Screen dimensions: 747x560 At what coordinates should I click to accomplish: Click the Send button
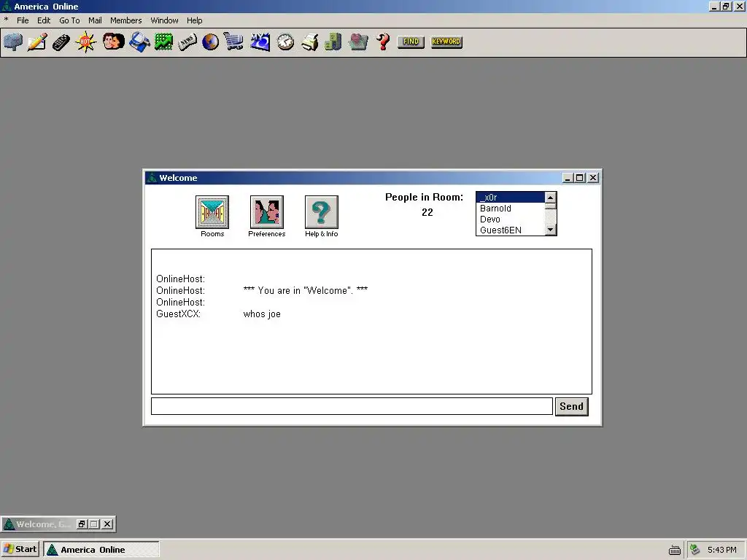(x=572, y=407)
